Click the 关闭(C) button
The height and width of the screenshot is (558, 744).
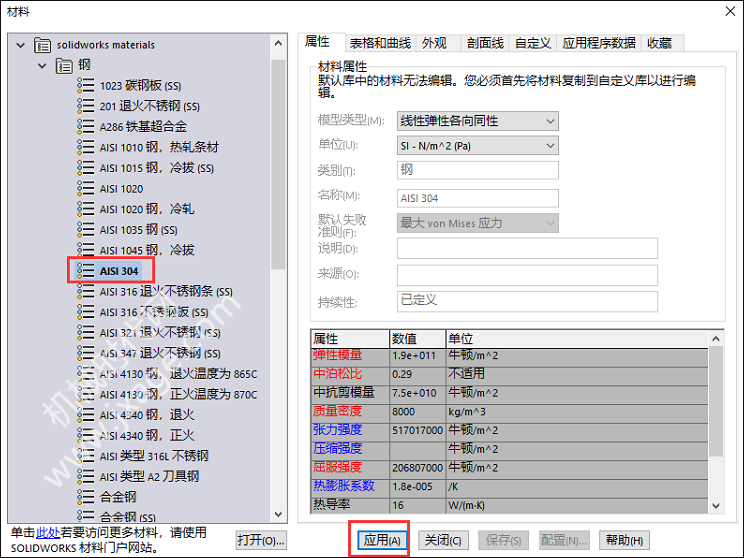(x=443, y=540)
